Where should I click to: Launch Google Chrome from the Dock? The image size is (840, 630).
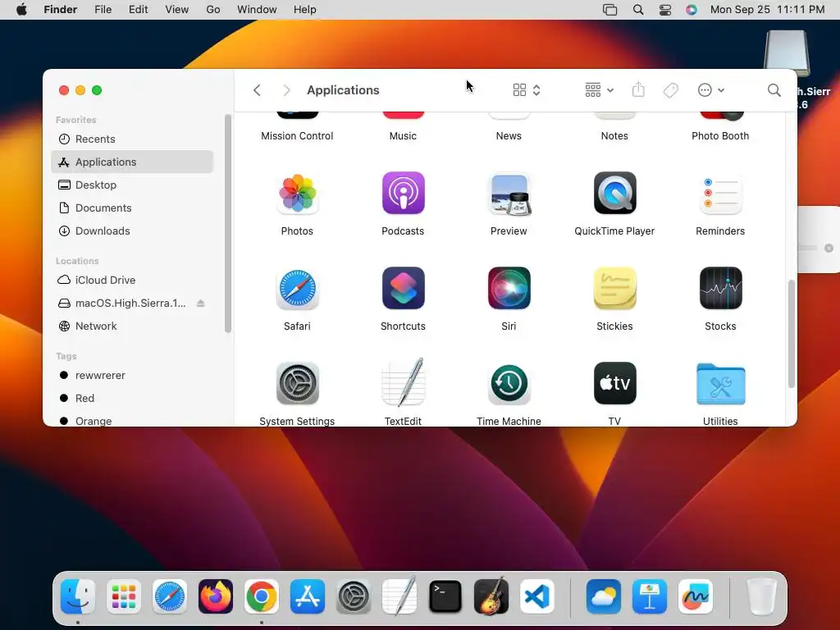click(x=262, y=596)
